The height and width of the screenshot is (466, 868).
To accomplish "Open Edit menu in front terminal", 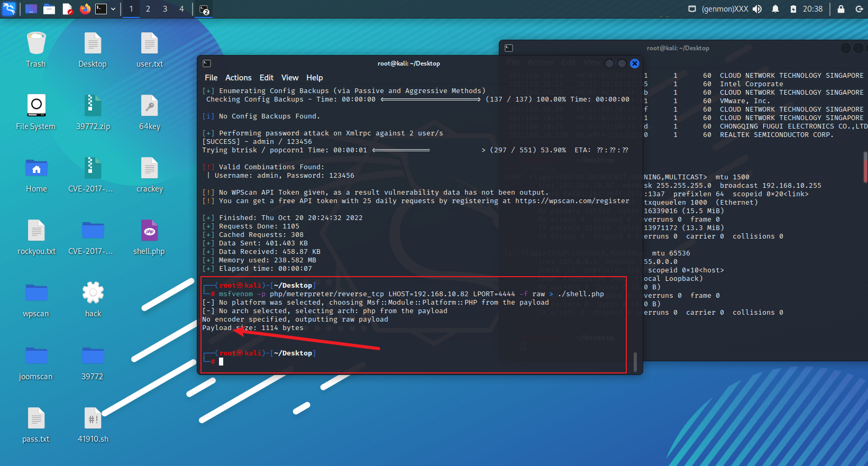I will [x=267, y=78].
